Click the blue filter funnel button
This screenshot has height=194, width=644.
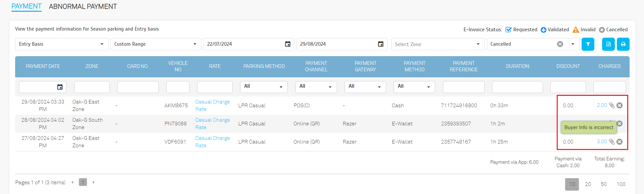click(x=588, y=44)
